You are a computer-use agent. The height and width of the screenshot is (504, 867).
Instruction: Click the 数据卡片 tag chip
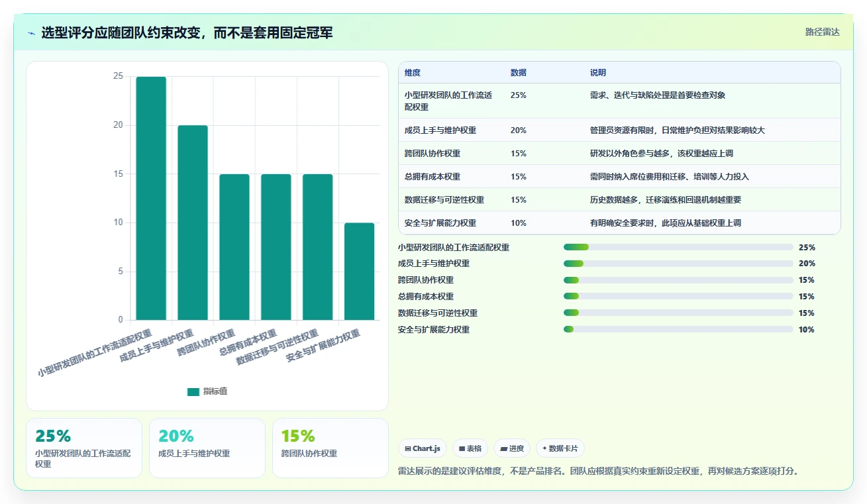[x=560, y=448]
